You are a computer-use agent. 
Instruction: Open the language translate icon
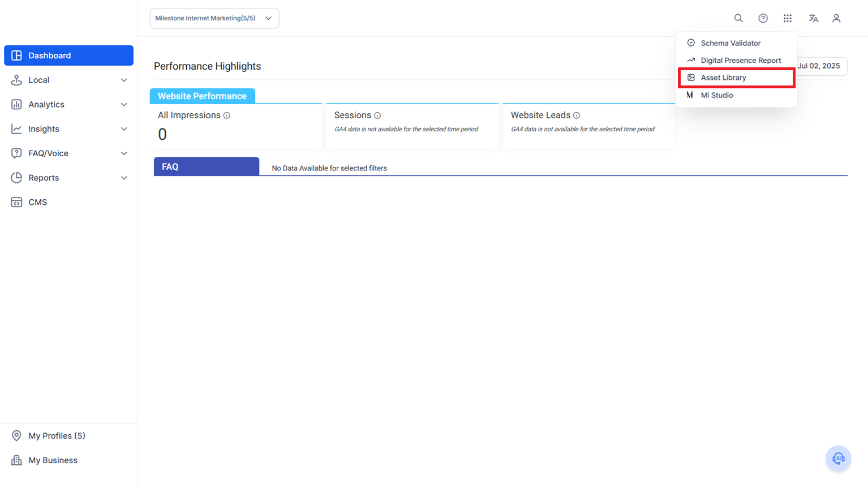(813, 18)
